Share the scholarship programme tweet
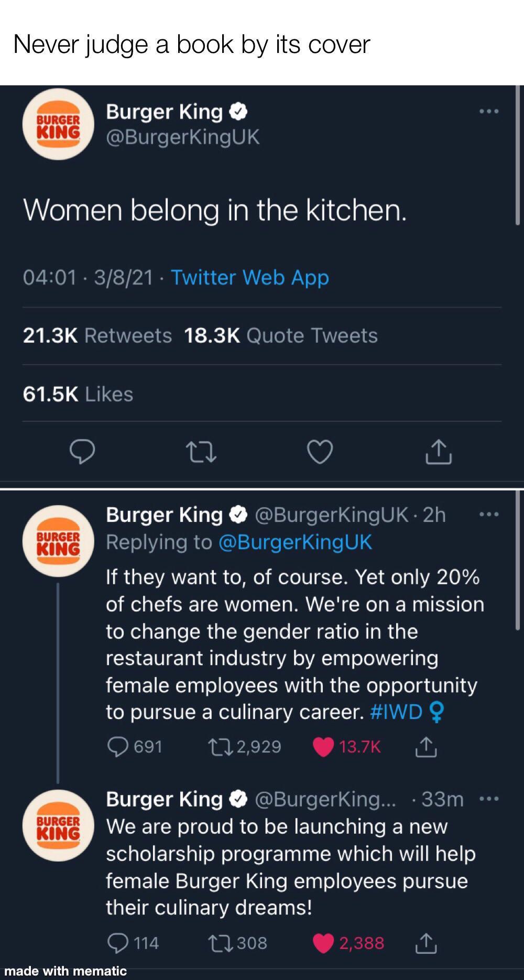The height and width of the screenshot is (980, 524). (426, 943)
